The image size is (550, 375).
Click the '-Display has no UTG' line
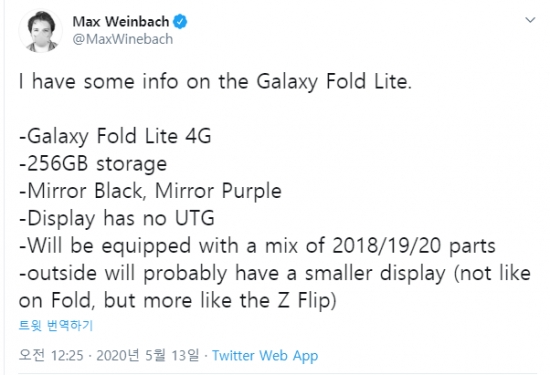117,218
